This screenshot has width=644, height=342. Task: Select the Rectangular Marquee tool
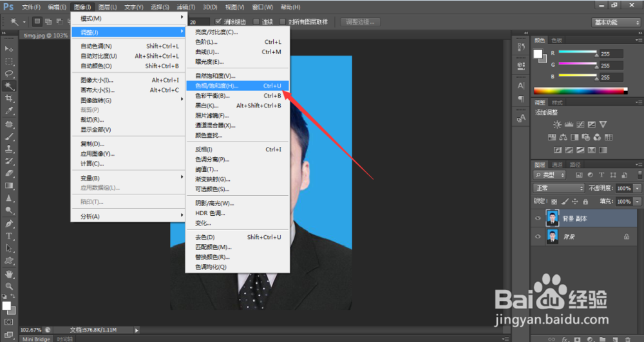8,61
